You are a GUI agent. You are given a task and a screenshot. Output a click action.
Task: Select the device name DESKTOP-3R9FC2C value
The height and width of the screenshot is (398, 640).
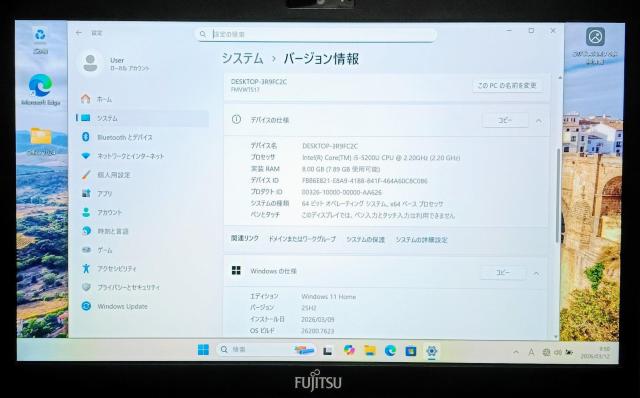(x=330, y=146)
